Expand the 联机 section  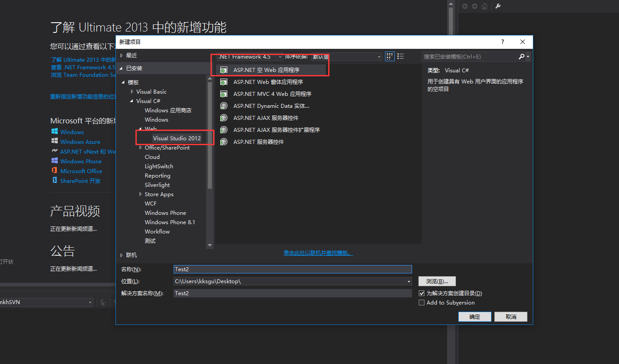pos(122,255)
